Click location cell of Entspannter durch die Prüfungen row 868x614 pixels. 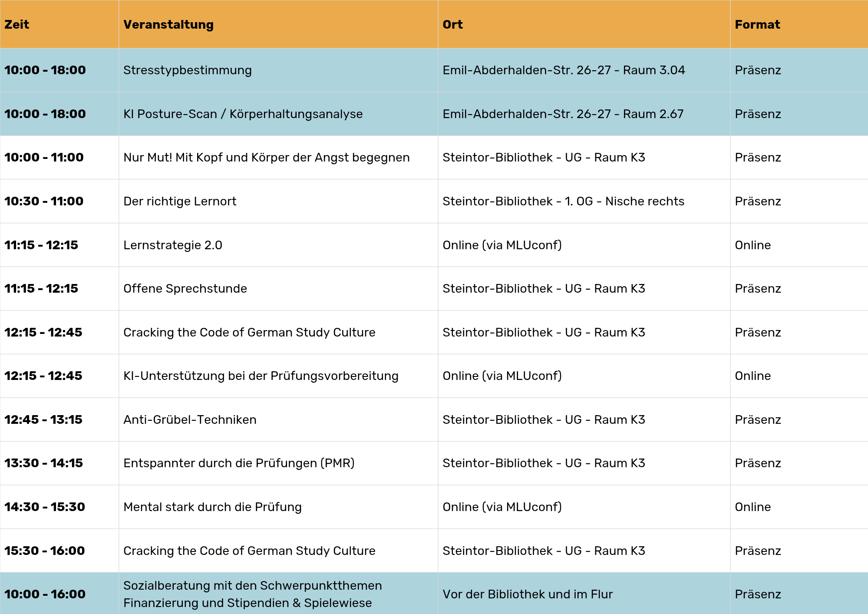pos(584,463)
